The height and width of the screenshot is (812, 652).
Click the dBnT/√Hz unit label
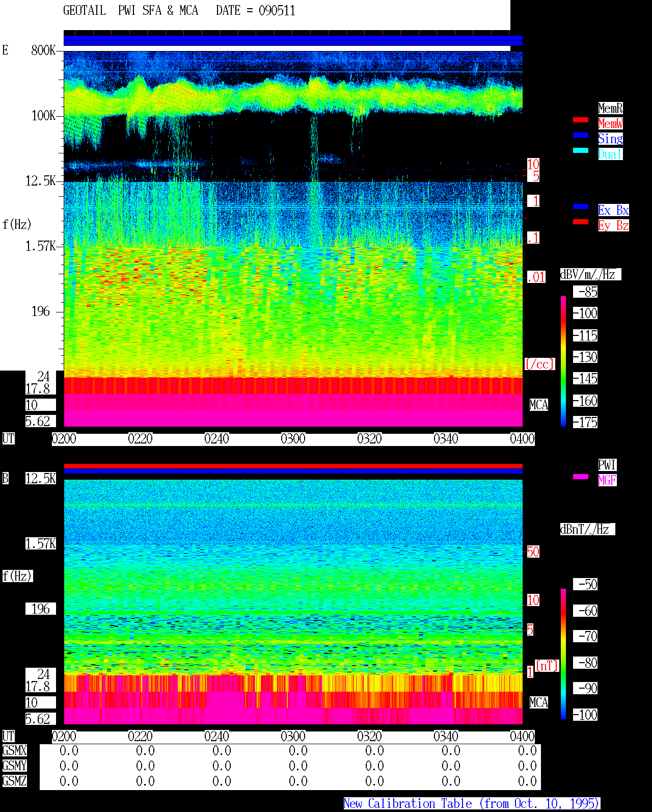coord(587,529)
